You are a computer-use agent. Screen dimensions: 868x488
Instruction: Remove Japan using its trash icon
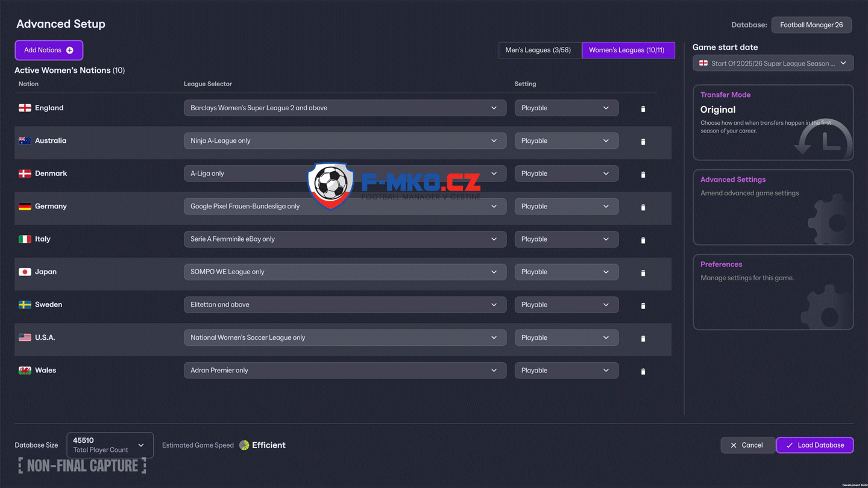[643, 273]
